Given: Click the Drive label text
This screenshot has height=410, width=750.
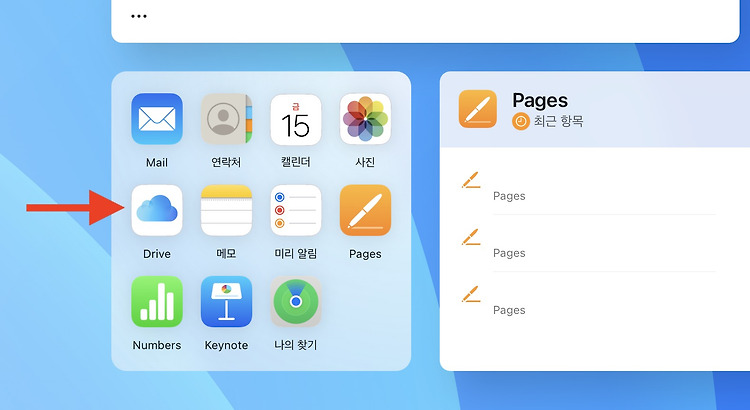Looking at the screenshot, I should 157,254.
